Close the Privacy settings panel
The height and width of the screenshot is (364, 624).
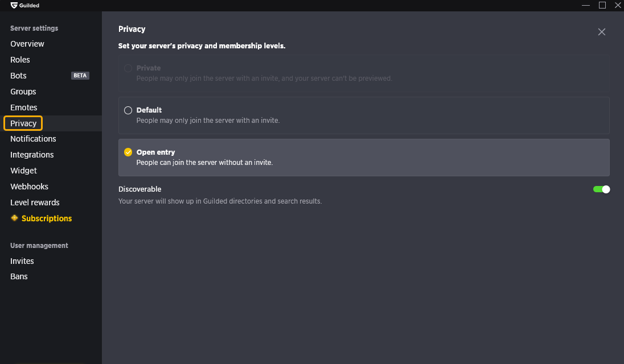pyautogui.click(x=601, y=32)
